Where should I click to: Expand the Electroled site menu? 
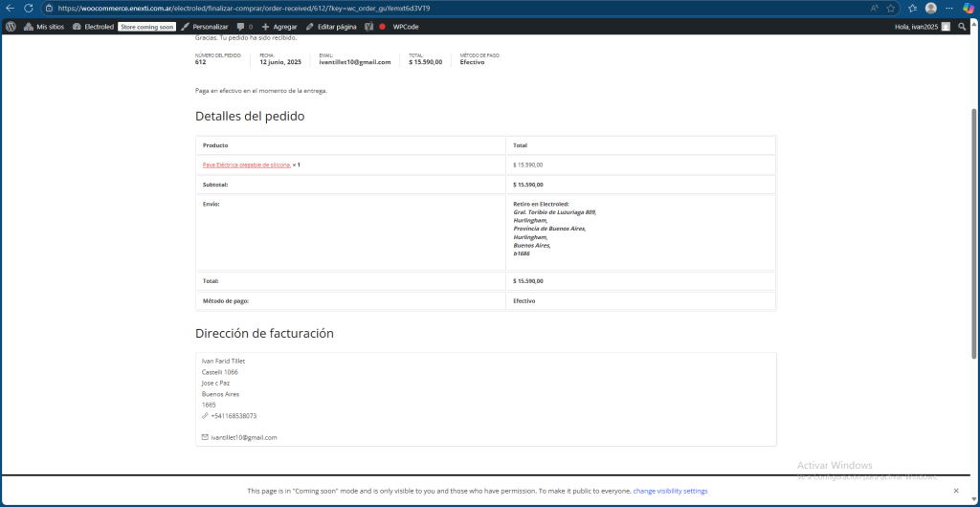(x=93, y=27)
